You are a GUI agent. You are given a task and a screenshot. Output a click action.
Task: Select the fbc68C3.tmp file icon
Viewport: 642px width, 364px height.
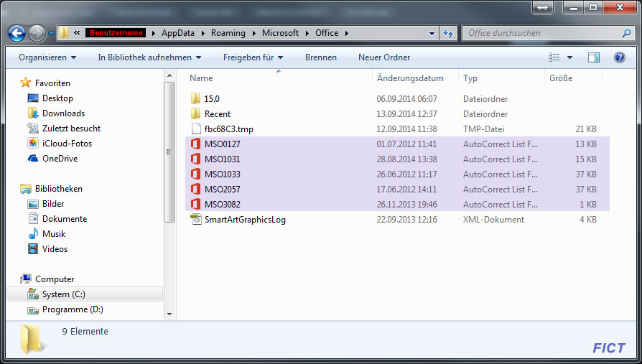[196, 129]
